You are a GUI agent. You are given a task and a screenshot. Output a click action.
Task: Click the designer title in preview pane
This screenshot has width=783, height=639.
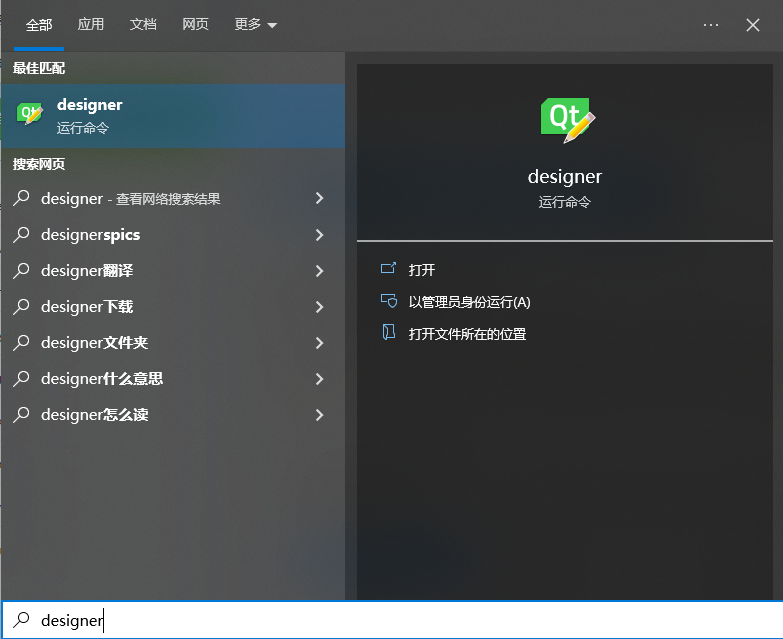565,177
